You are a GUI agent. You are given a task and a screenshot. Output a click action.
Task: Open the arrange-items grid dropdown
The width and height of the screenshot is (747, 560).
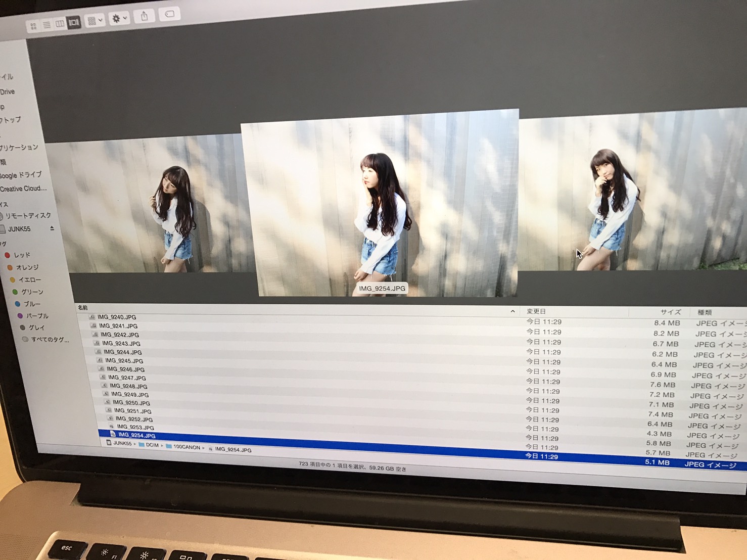pyautogui.click(x=95, y=21)
